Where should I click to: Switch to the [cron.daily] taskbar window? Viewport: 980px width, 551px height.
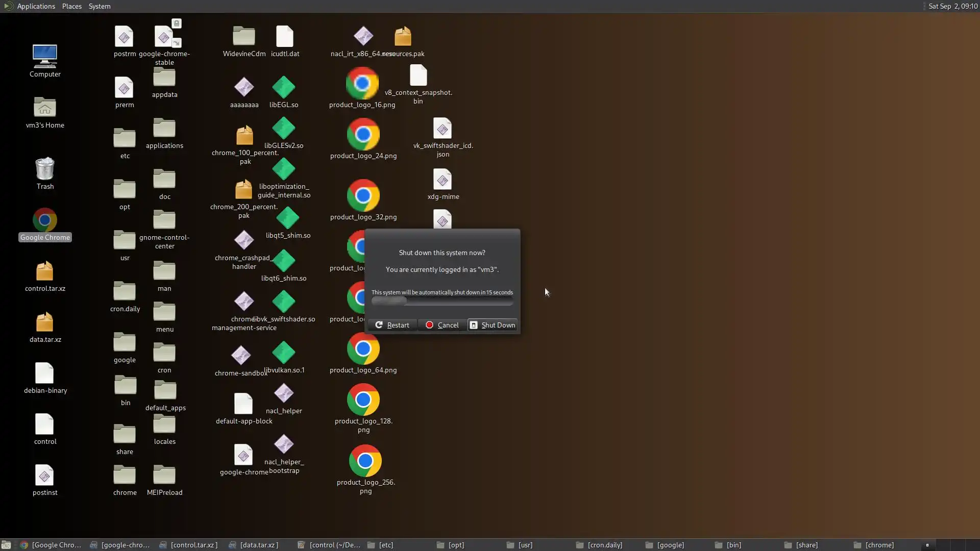[x=599, y=545]
